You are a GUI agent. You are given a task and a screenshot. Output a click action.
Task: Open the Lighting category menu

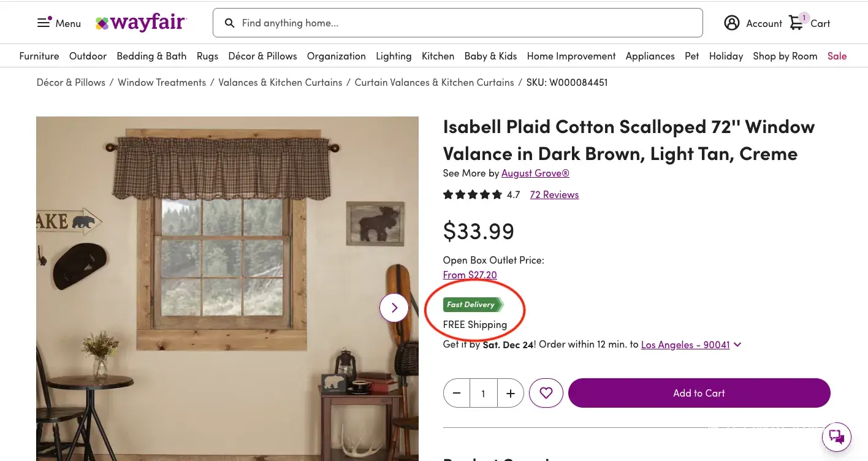(x=394, y=56)
